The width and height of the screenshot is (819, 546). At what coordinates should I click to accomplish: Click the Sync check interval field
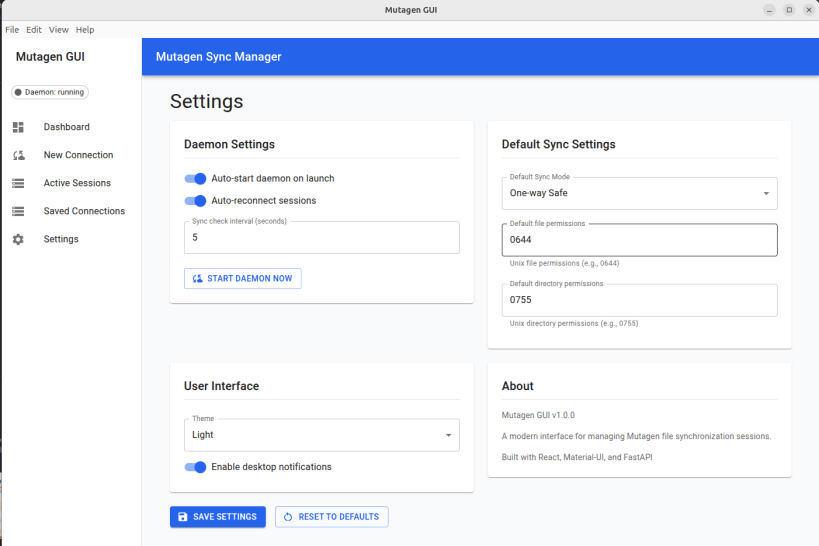[x=322, y=238]
